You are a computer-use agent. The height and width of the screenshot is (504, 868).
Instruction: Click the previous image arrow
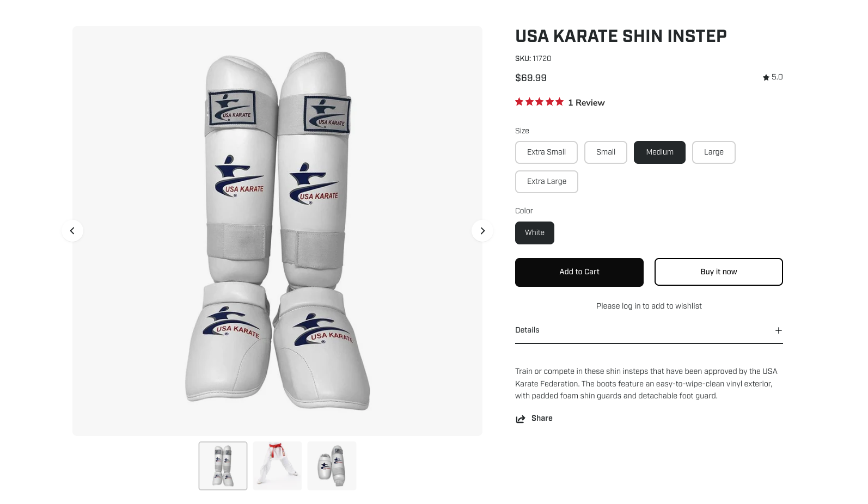coord(72,231)
